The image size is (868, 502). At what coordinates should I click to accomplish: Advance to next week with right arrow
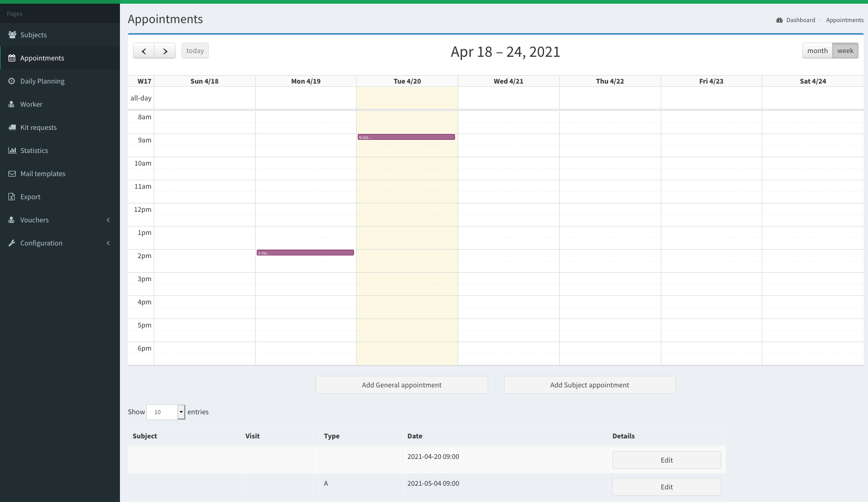pyautogui.click(x=165, y=51)
